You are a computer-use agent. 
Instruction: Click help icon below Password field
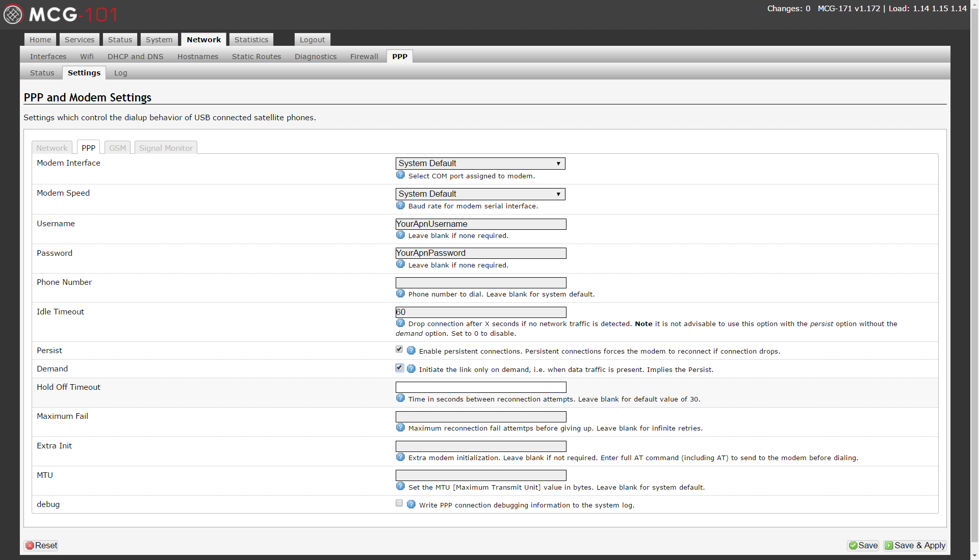tap(400, 264)
